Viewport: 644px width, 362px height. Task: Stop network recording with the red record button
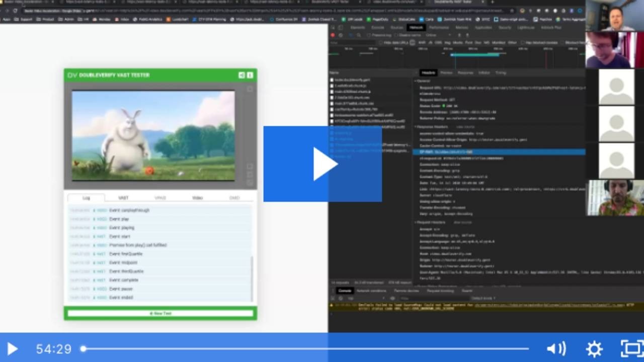pos(333,35)
